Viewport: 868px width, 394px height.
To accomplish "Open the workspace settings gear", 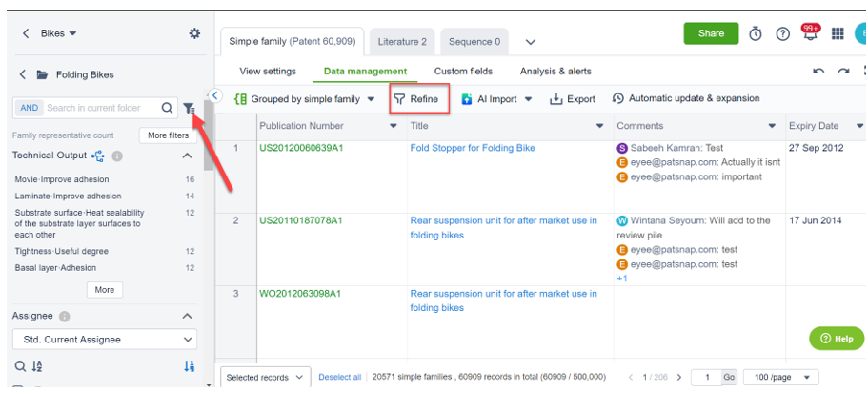I will [x=194, y=33].
